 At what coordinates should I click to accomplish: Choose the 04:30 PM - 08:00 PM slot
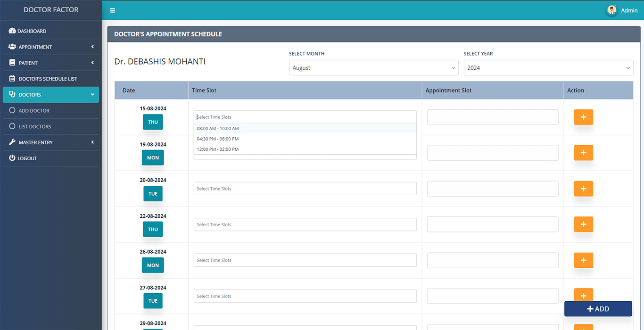[x=218, y=139]
